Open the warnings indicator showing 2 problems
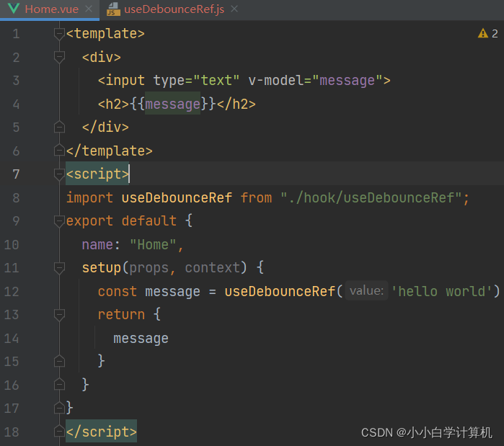Screen dimensions: 504x446 pyautogui.click(x=487, y=33)
